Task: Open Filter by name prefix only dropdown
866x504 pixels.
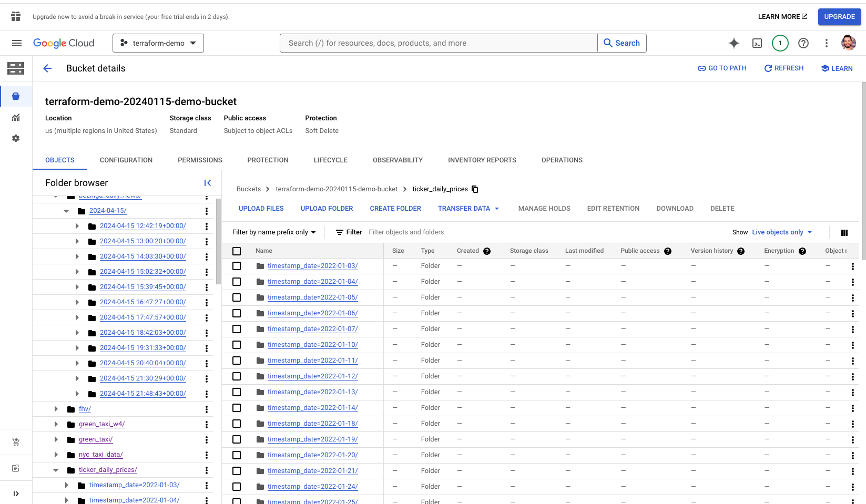Action: tap(274, 232)
